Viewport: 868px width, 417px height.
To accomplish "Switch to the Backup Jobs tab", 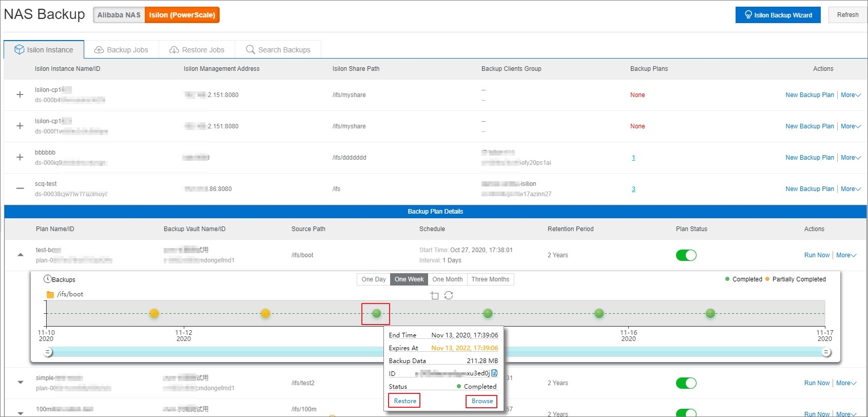I will pyautogui.click(x=122, y=50).
